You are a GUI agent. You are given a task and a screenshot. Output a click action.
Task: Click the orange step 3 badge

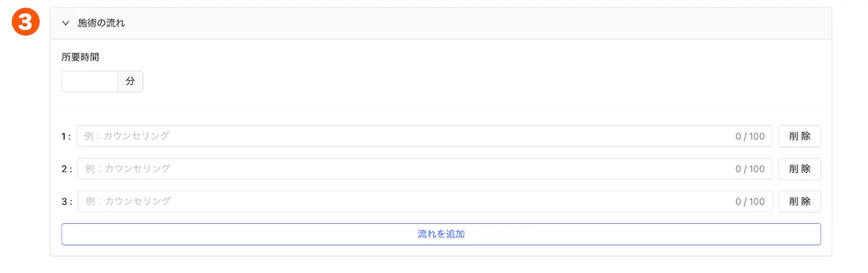point(26,23)
